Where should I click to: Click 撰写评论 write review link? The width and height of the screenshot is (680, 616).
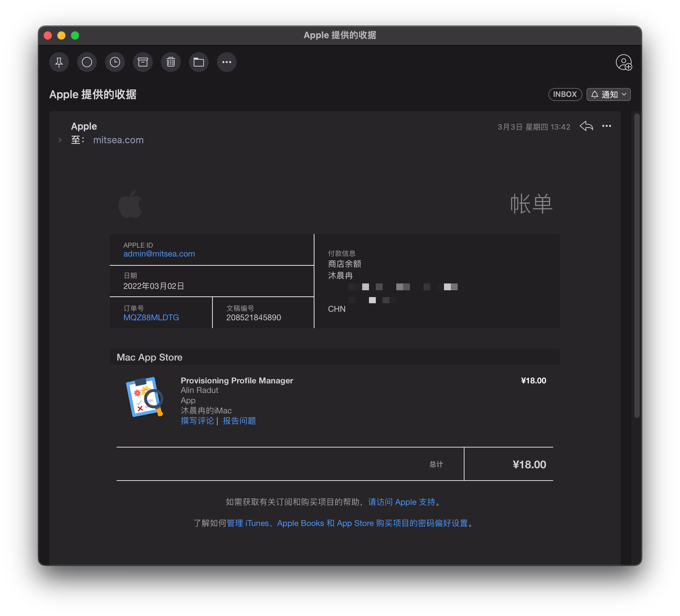tap(197, 421)
